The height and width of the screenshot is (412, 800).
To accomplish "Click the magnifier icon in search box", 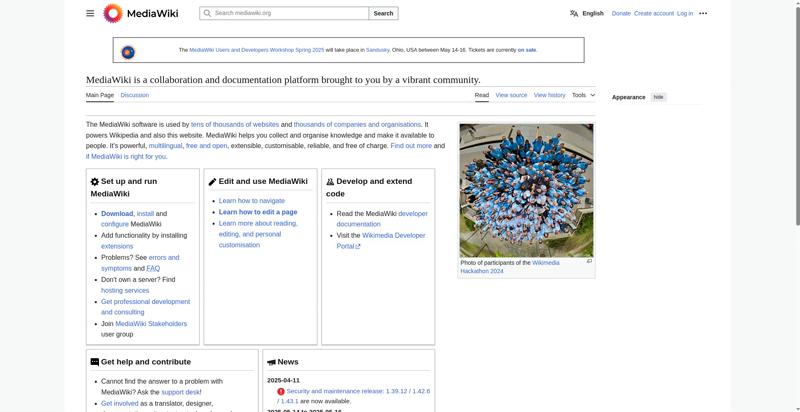I will tap(207, 13).
